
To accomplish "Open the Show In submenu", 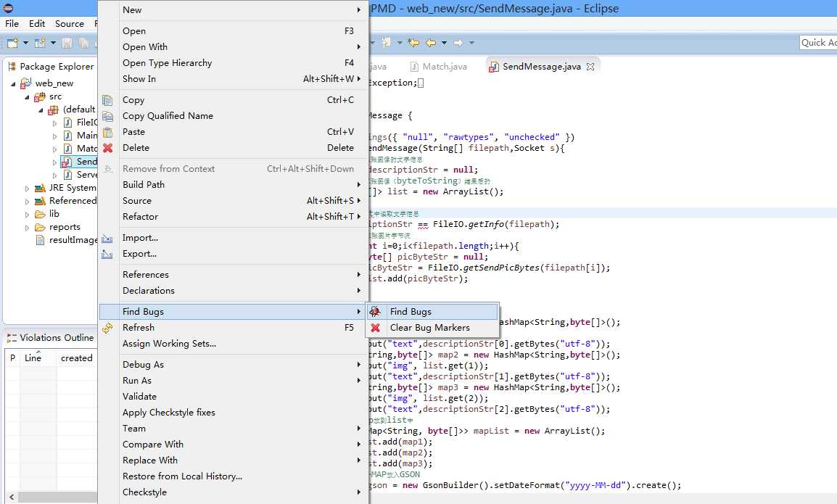I will (234, 79).
